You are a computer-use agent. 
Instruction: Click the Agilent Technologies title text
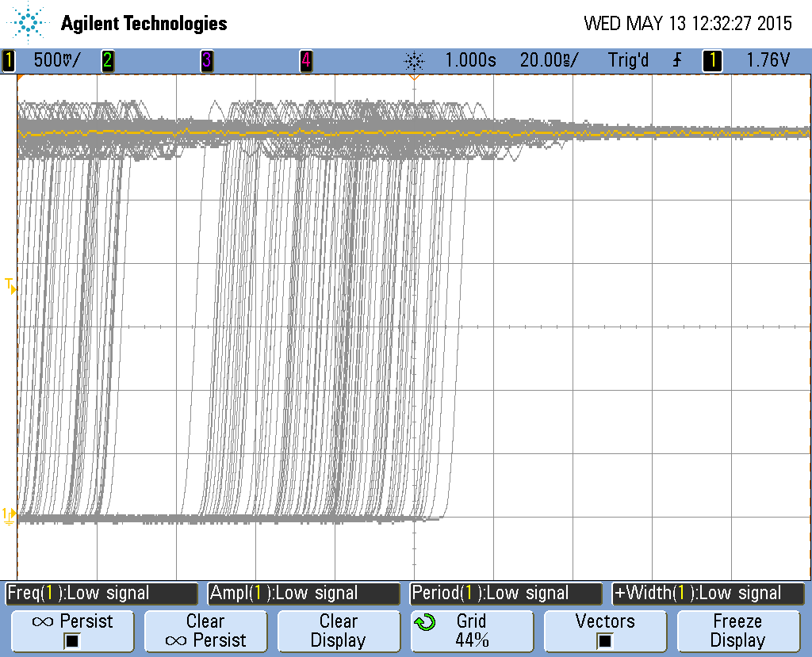click(144, 23)
